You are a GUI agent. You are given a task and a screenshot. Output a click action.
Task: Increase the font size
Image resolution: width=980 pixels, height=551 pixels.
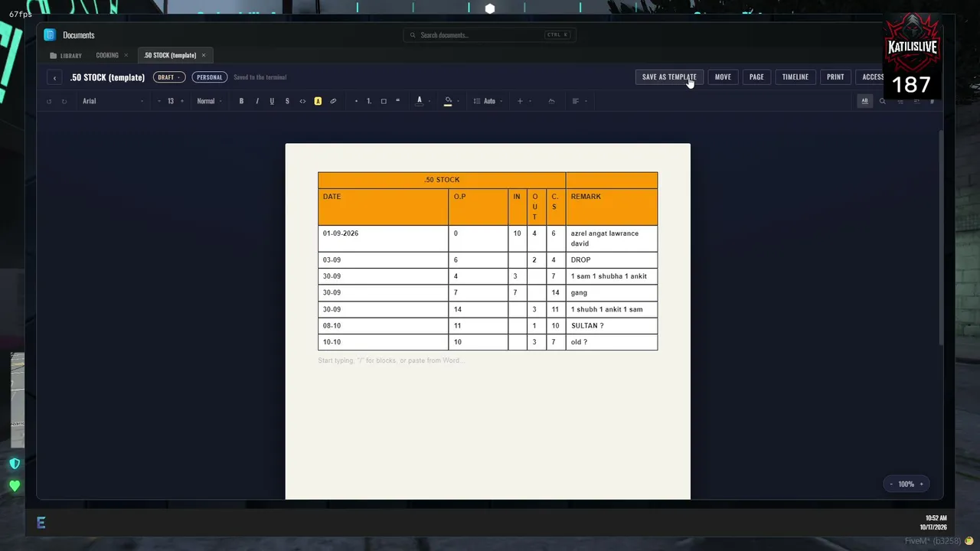pos(182,101)
